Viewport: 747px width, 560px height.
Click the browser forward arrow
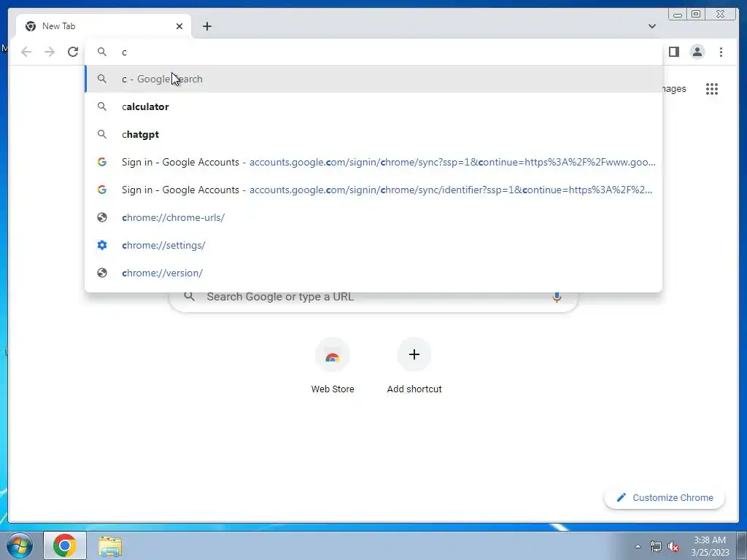(x=50, y=52)
